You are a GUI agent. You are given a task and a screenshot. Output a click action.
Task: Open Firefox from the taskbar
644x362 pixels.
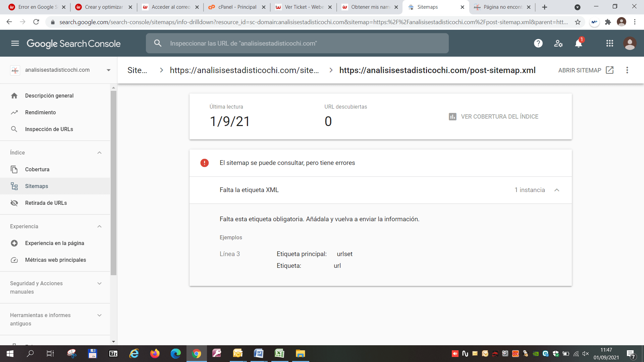pos(155,354)
